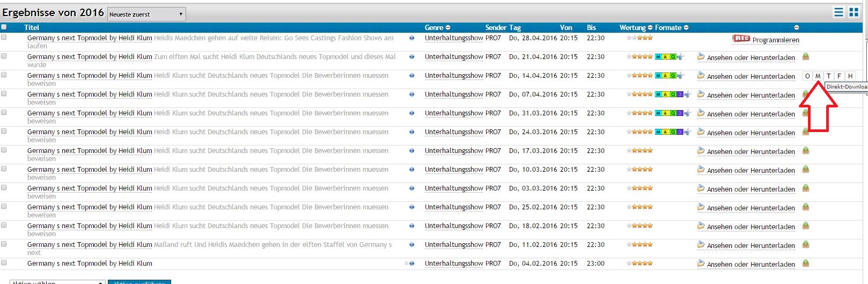
Task: Sort by Wertung column header
Action: [x=632, y=27]
